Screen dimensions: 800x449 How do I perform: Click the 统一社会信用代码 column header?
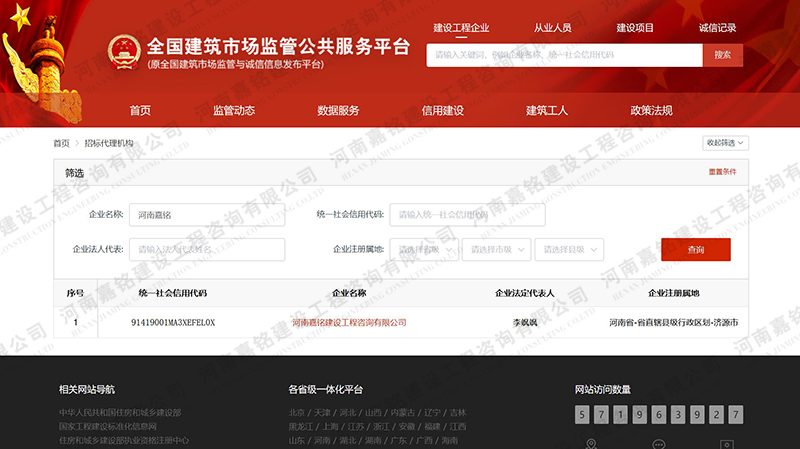(172, 293)
